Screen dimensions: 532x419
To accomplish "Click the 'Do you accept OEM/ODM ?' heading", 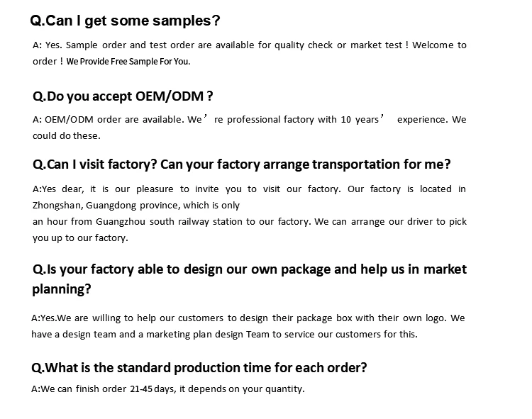I will 123,96.
